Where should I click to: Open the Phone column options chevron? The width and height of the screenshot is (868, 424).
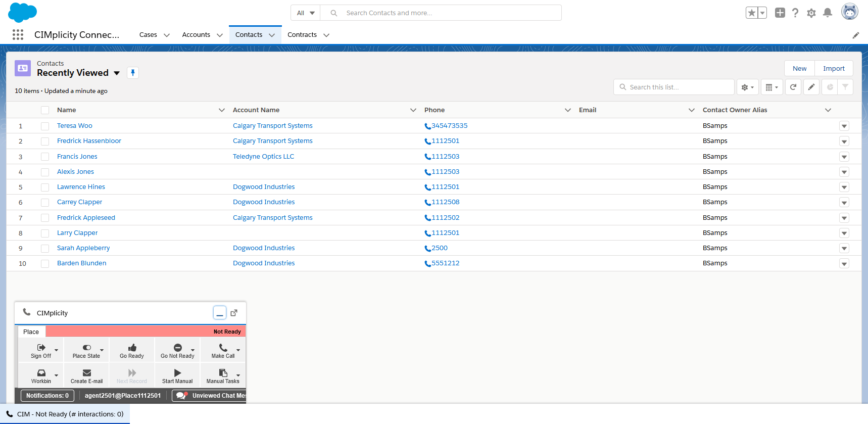point(568,110)
